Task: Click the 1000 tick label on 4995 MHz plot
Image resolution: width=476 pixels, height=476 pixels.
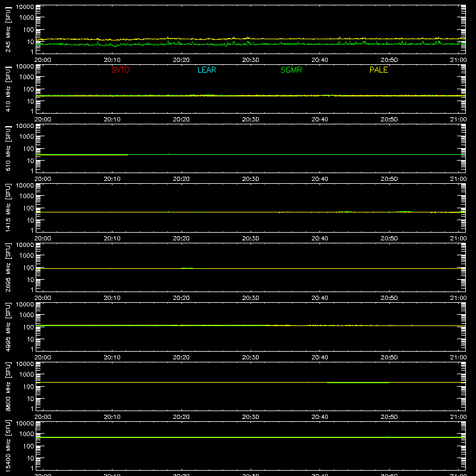Action: click(x=27, y=315)
